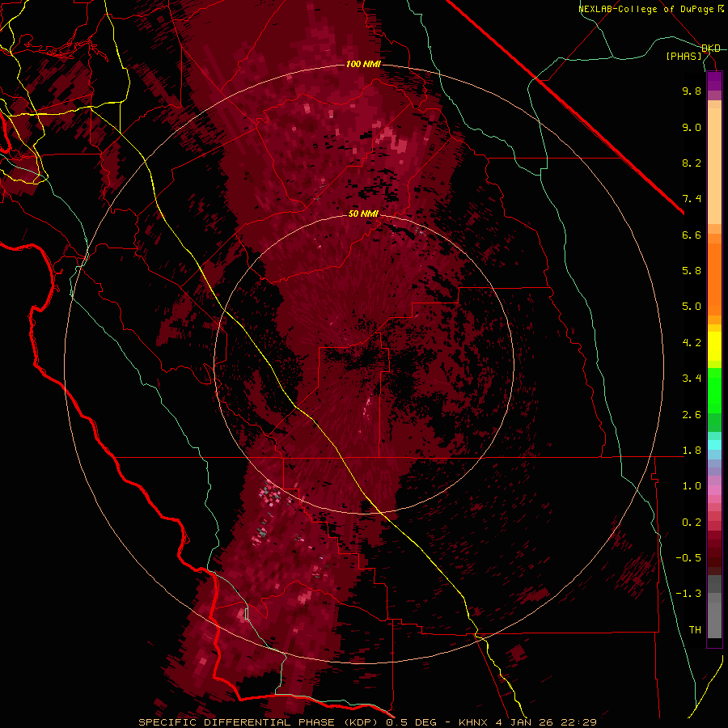This screenshot has height=728, width=728.
Task: Pick the cyan band on the color scale
Action: [x=714, y=445]
